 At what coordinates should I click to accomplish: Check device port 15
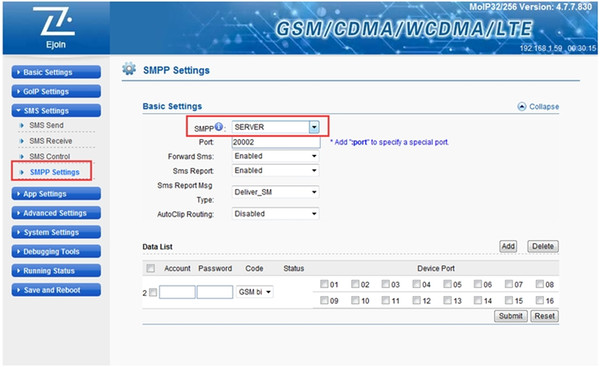[509, 300]
